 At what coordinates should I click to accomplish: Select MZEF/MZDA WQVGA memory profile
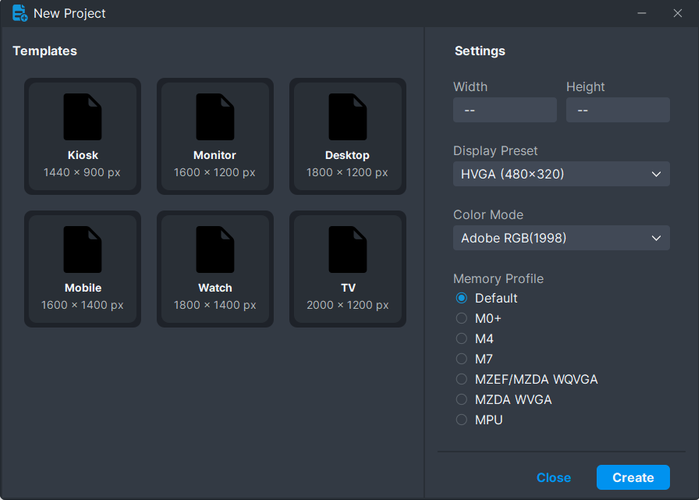462,379
